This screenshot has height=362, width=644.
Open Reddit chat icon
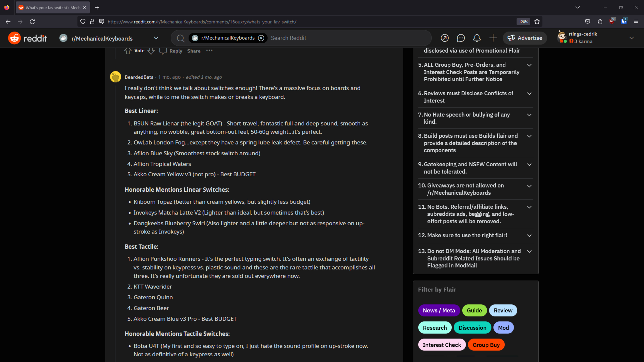(461, 38)
